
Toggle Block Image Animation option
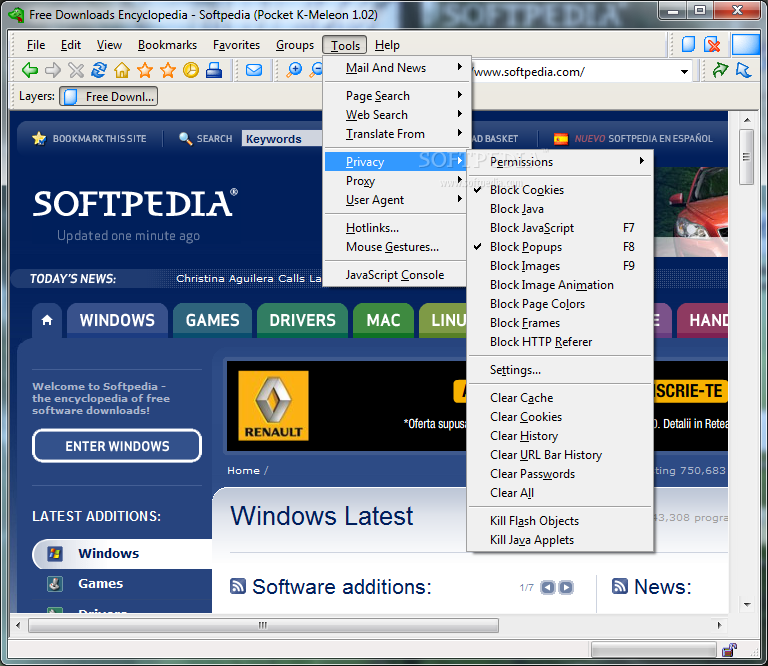click(x=560, y=285)
